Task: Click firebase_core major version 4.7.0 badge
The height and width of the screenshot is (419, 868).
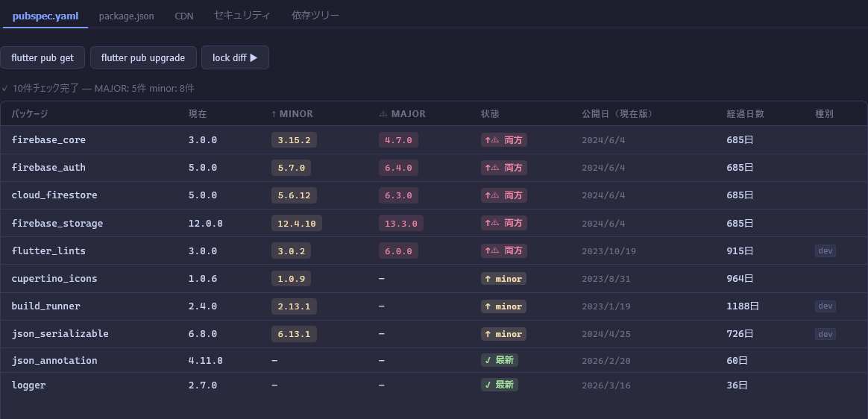Action: pos(398,140)
